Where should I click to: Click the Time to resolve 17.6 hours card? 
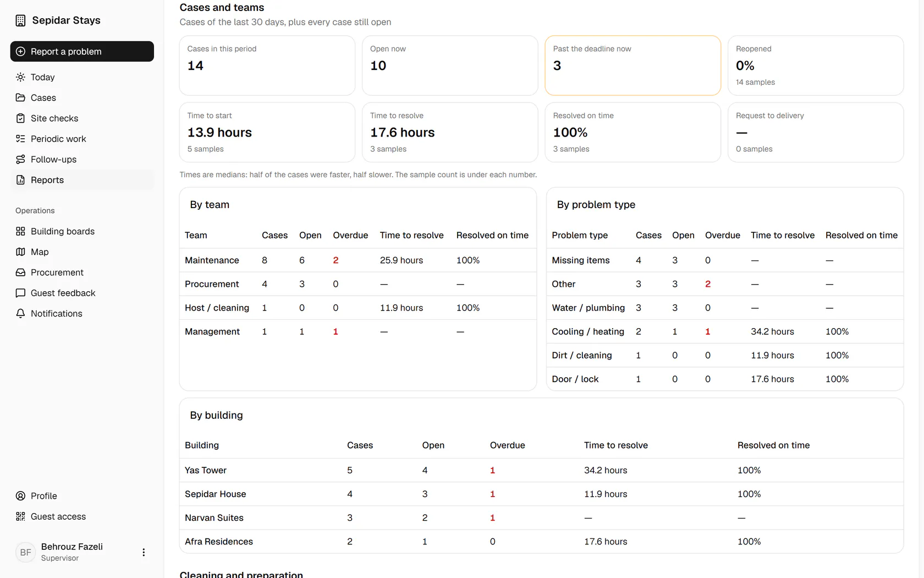point(450,132)
